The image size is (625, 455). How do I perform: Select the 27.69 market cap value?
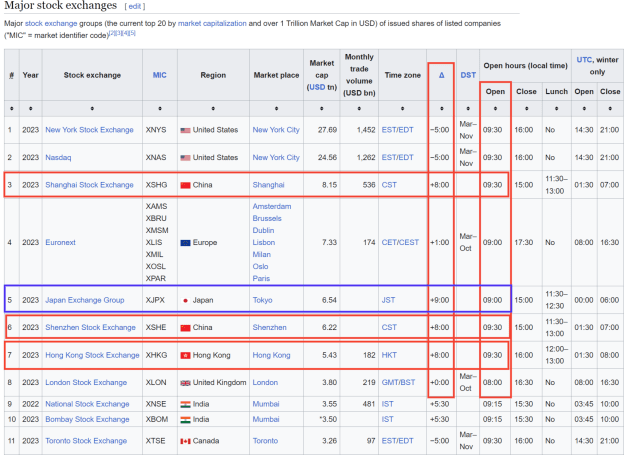[327, 130]
